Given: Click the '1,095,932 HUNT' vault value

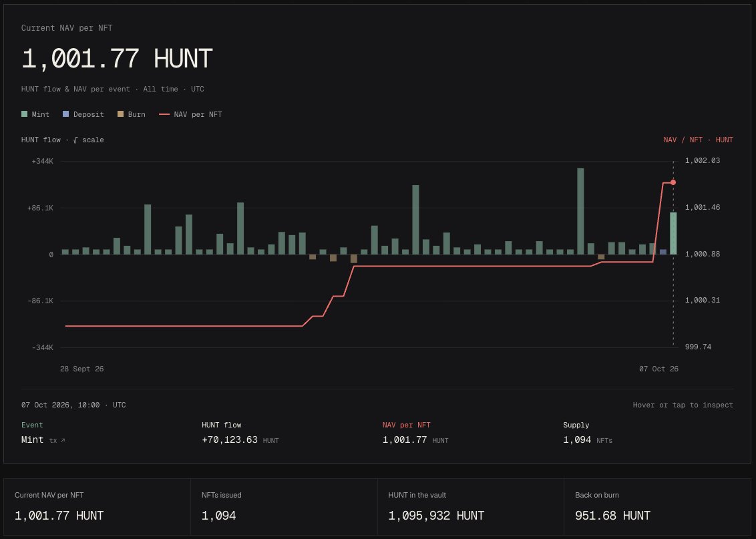Looking at the screenshot, I should 436,516.
